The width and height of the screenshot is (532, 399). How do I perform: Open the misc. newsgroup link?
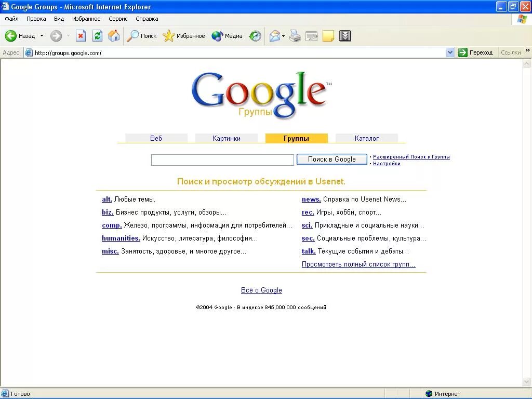(x=110, y=251)
